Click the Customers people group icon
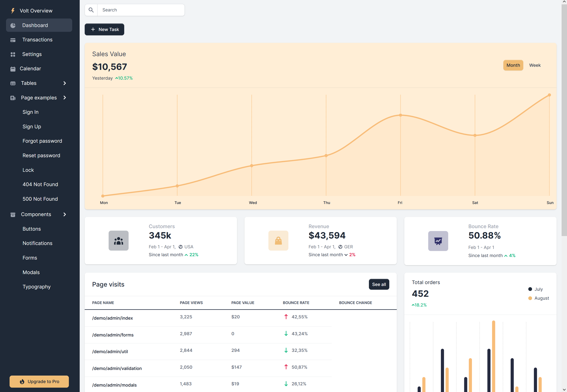 pyautogui.click(x=118, y=241)
